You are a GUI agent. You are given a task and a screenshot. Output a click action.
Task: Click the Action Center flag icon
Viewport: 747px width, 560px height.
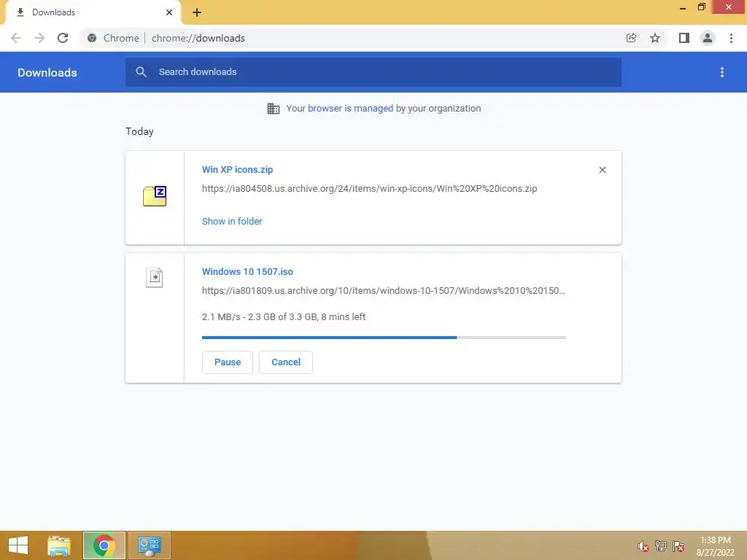pyautogui.click(x=678, y=546)
